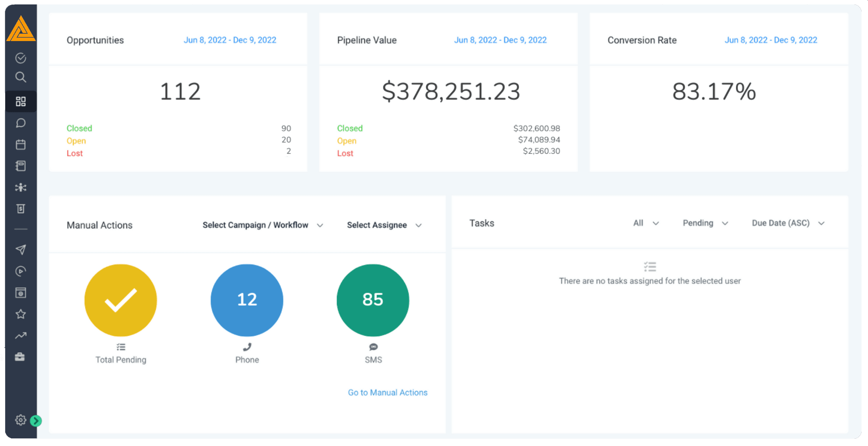Click the checkmark circle launchpad icon

pos(21,58)
